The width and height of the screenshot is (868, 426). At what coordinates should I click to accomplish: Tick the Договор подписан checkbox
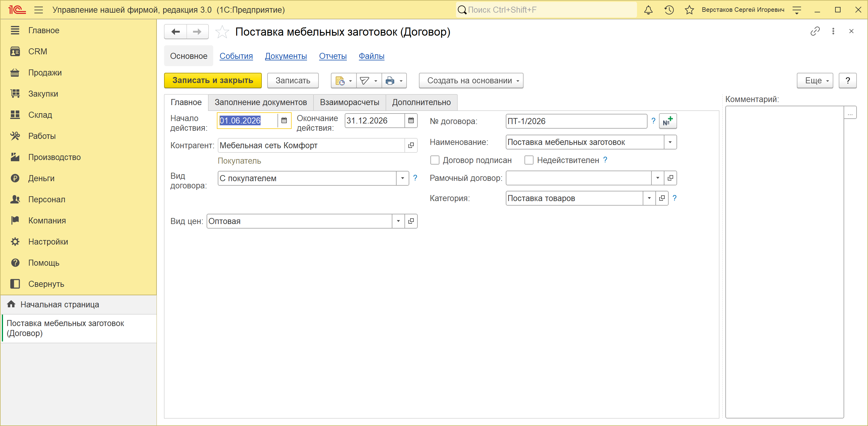click(x=435, y=160)
